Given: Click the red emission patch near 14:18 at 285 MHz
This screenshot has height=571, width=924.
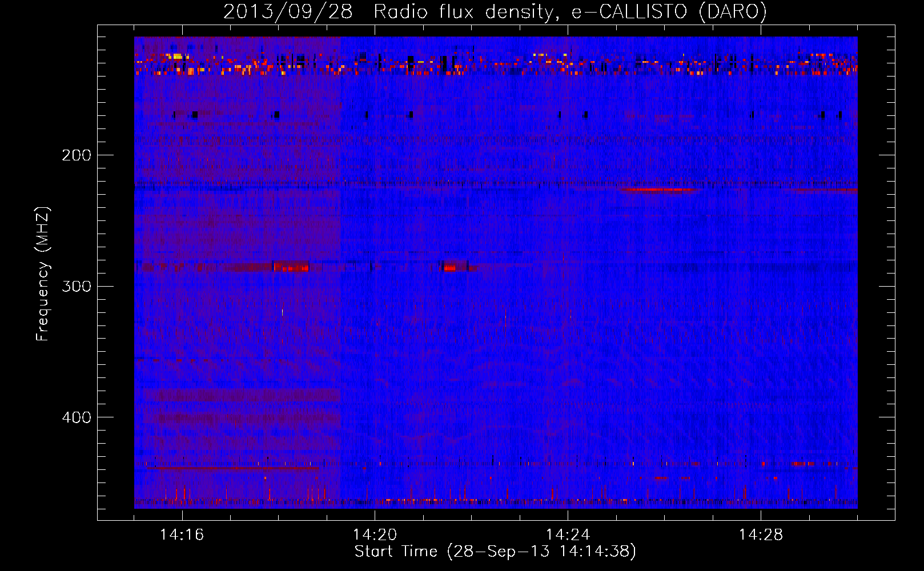Looking at the screenshot, I should [x=291, y=267].
